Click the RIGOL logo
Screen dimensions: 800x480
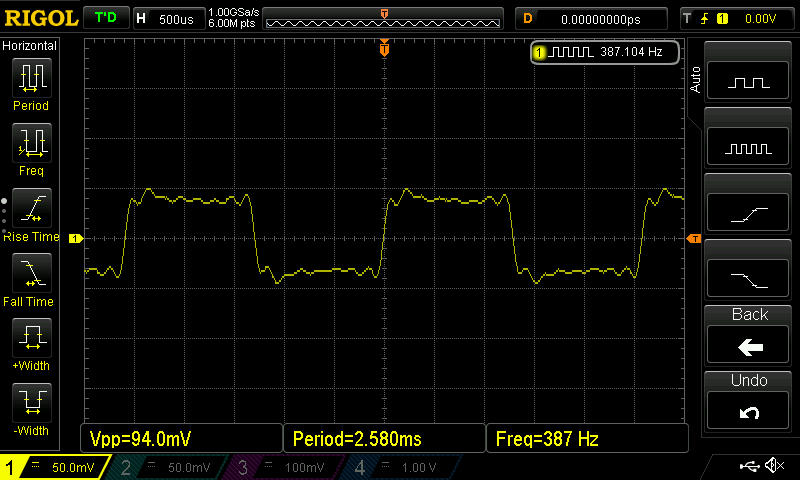(x=41, y=18)
